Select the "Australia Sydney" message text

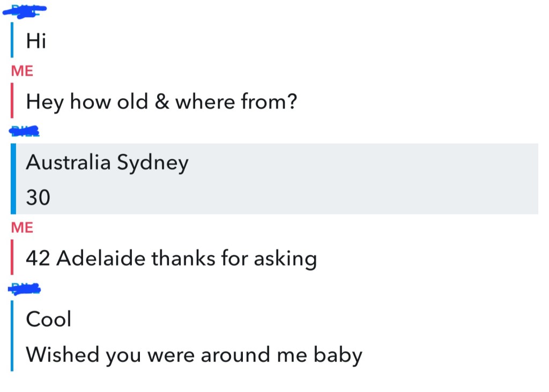click(x=107, y=162)
